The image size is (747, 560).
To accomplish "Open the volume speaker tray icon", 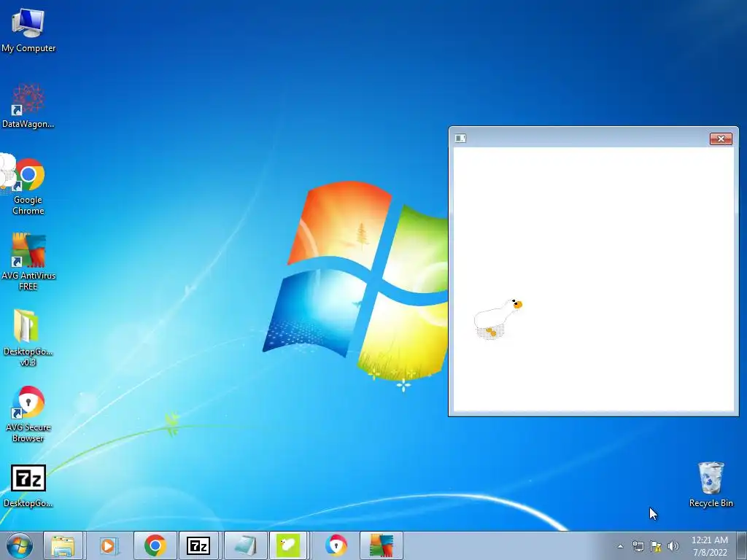I will pyautogui.click(x=673, y=546).
